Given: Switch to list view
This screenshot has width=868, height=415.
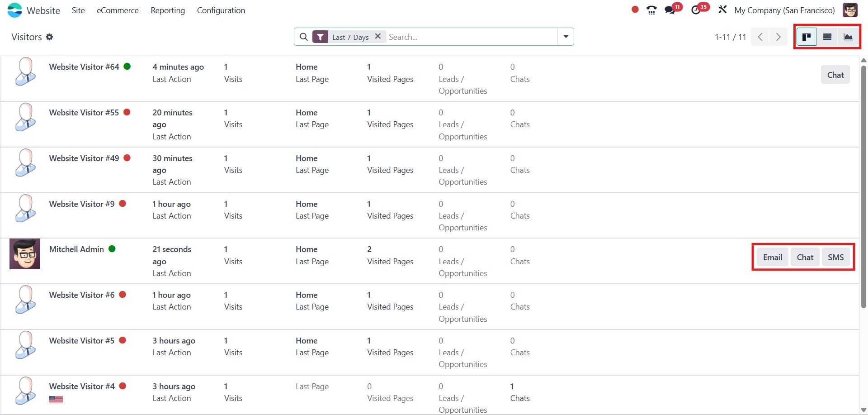Looking at the screenshot, I should (827, 37).
